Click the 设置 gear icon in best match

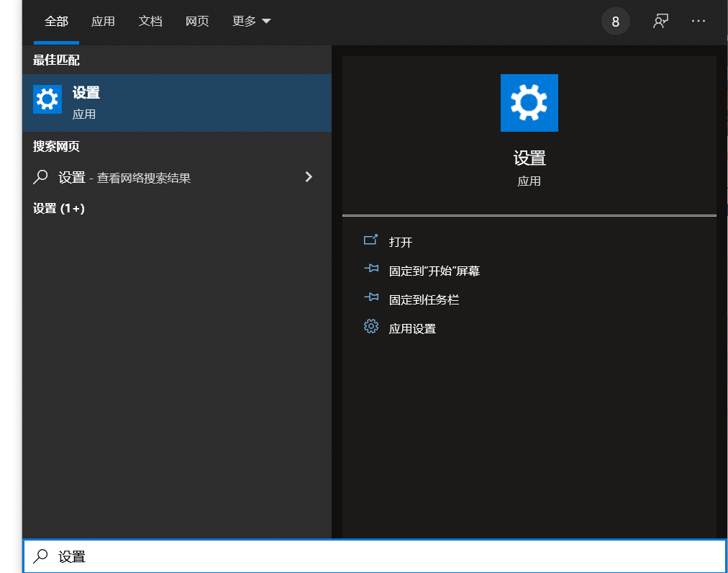pos(47,99)
